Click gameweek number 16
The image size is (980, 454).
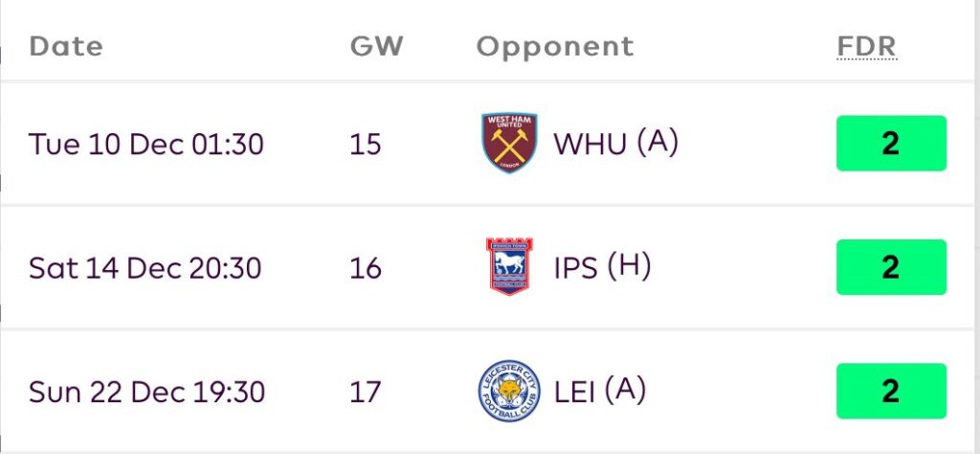click(x=366, y=268)
